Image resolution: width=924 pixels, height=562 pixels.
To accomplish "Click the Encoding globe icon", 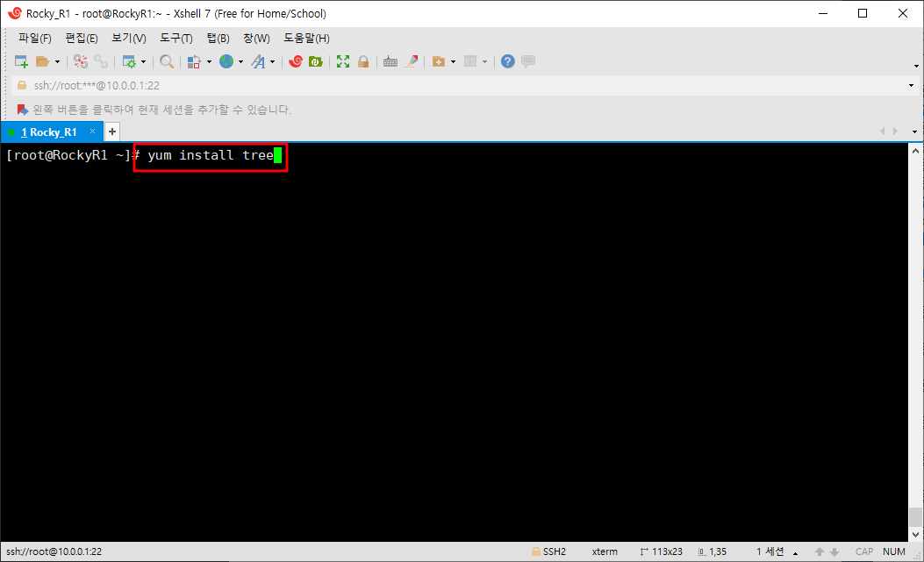I will tap(226, 61).
